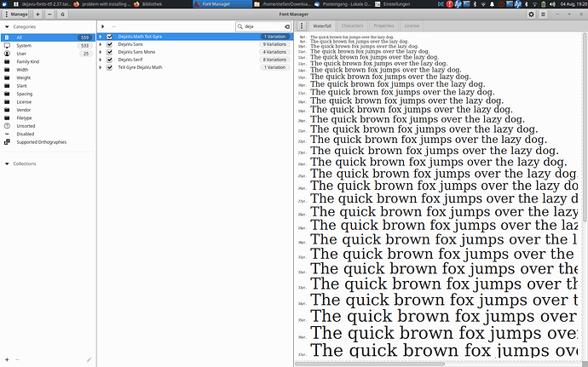
Task: Select the Family Kind category folder
Action: pyautogui.click(x=27, y=61)
